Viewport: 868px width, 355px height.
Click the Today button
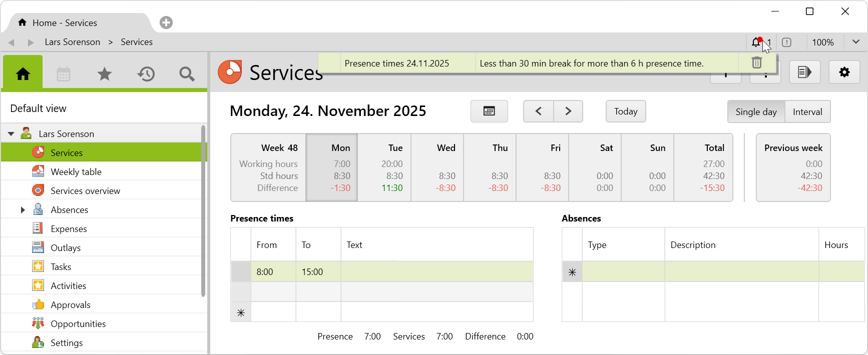[x=625, y=111]
